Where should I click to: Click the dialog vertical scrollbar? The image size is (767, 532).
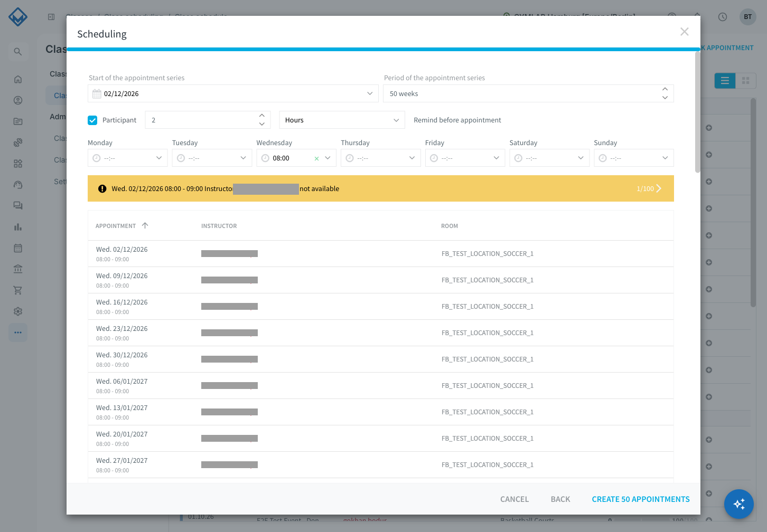coord(697,112)
